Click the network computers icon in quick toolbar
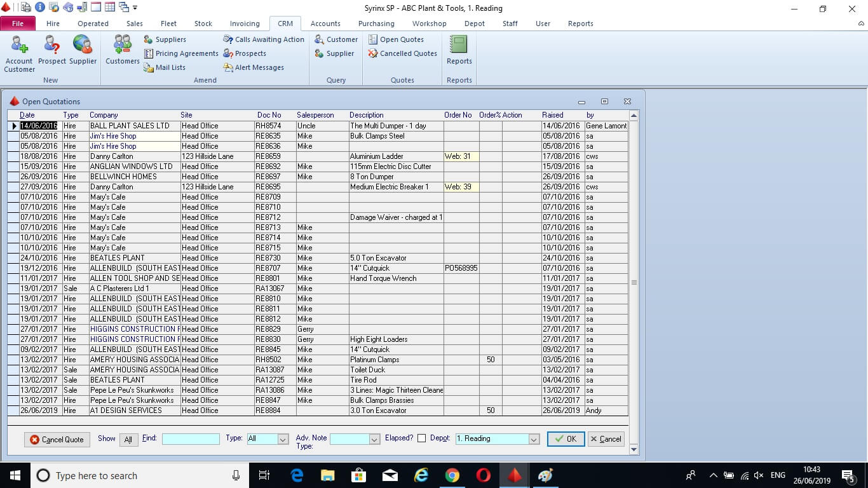 pos(82,8)
